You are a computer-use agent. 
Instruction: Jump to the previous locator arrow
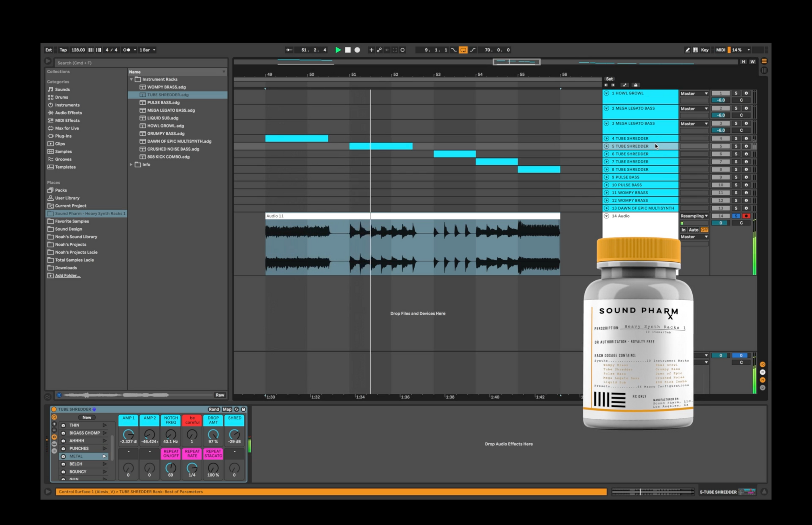tap(606, 85)
